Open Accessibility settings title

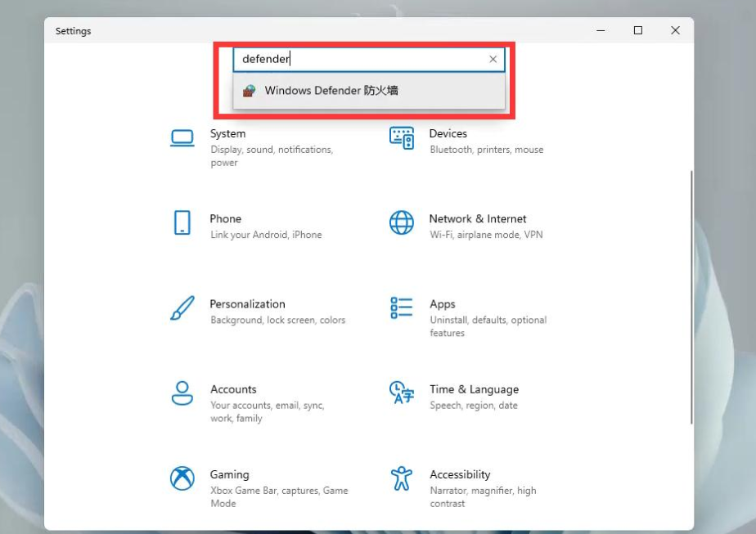[459, 474]
